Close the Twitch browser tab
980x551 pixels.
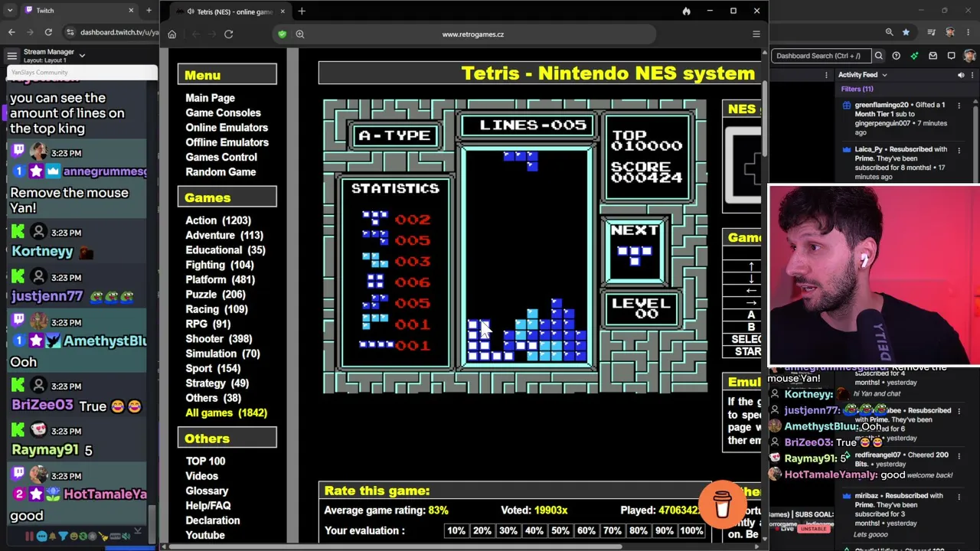coord(131,11)
